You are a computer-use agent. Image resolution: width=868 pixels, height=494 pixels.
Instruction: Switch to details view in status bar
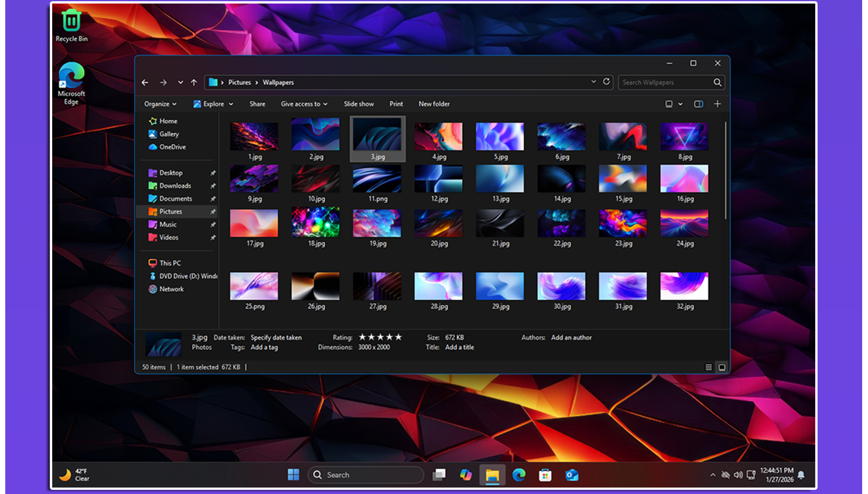point(709,367)
